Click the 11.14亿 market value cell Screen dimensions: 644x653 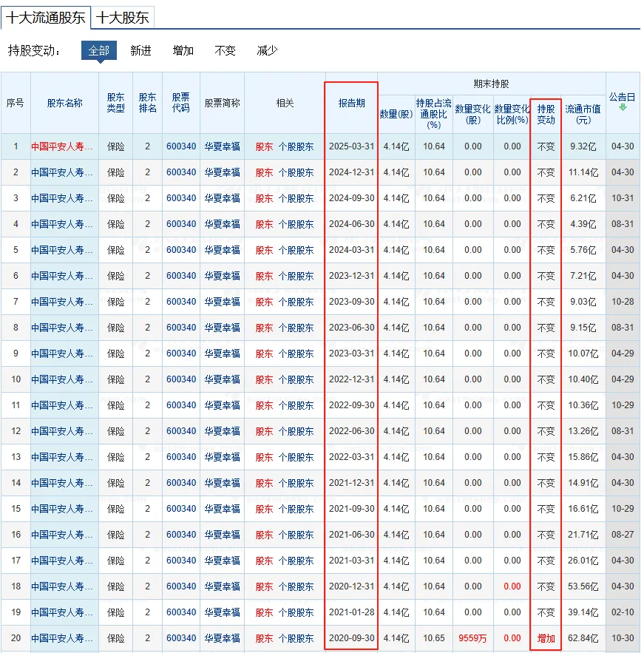(583, 172)
